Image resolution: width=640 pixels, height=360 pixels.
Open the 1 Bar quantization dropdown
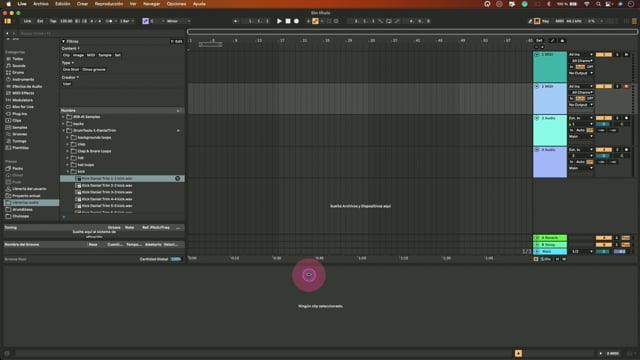(126, 21)
